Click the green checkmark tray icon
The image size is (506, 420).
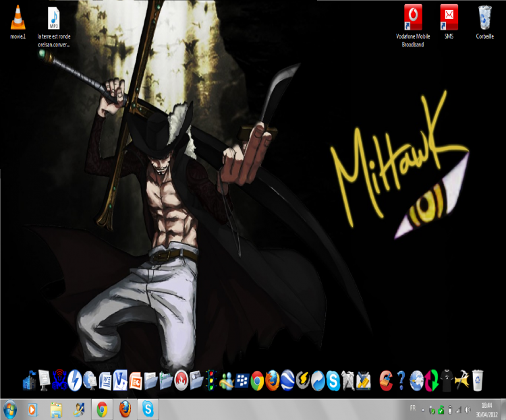[x=441, y=411]
